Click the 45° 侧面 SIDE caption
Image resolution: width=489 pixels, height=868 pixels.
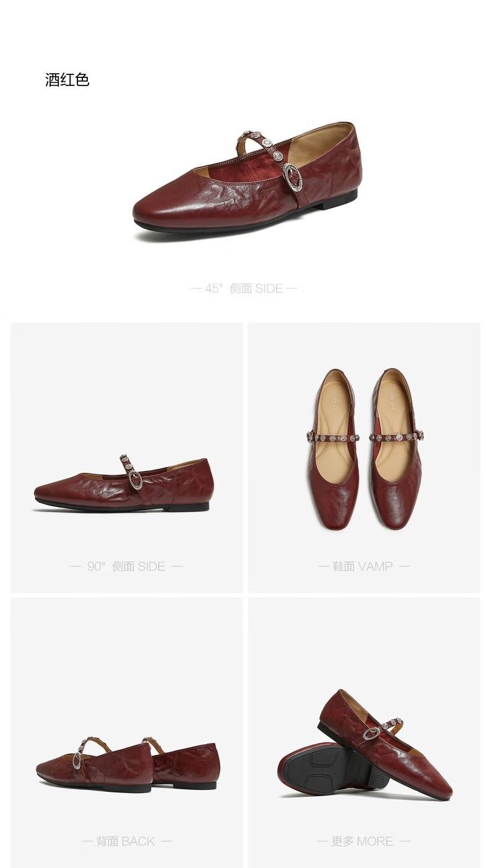click(x=244, y=289)
